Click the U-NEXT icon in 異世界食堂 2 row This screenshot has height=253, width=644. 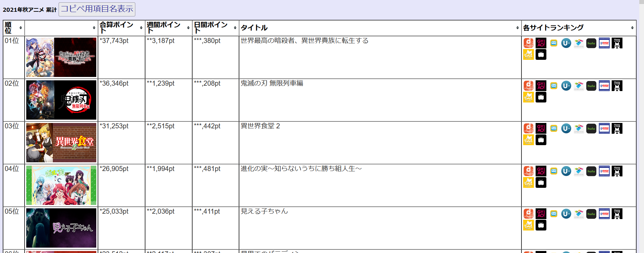(566, 128)
